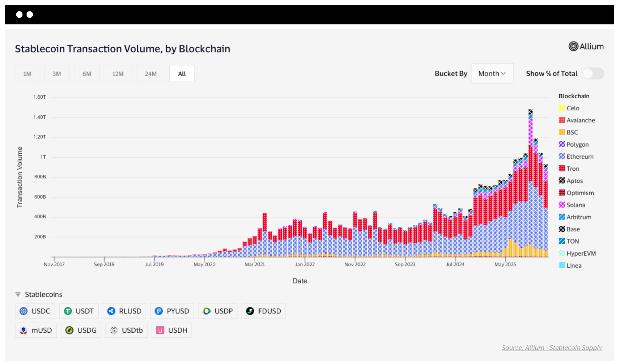Open the Bucket By Month dropdown
619x364 pixels.
pos(492,74)
